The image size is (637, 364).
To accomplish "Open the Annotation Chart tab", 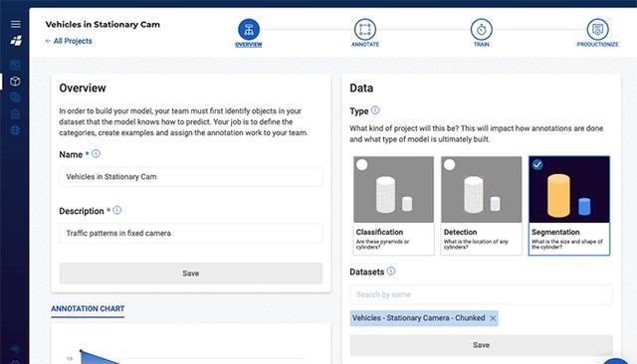I will pos(88,309).
